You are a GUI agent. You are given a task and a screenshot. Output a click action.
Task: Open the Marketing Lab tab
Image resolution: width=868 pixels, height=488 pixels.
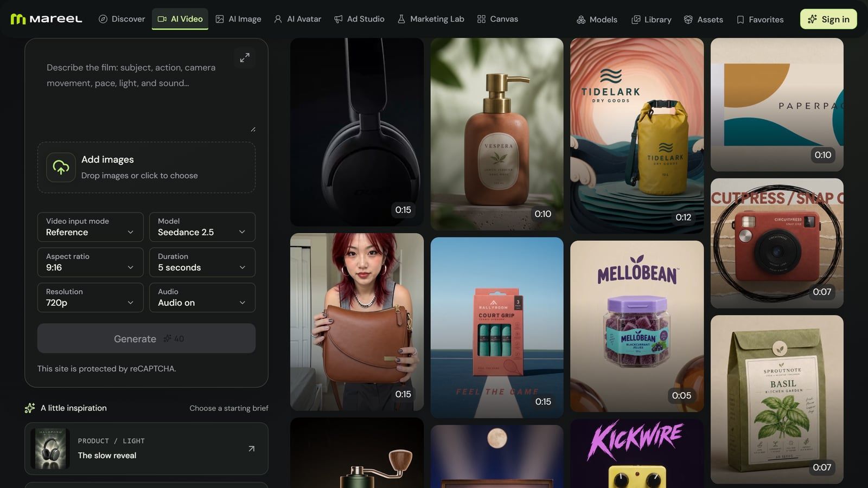point(431,19)
